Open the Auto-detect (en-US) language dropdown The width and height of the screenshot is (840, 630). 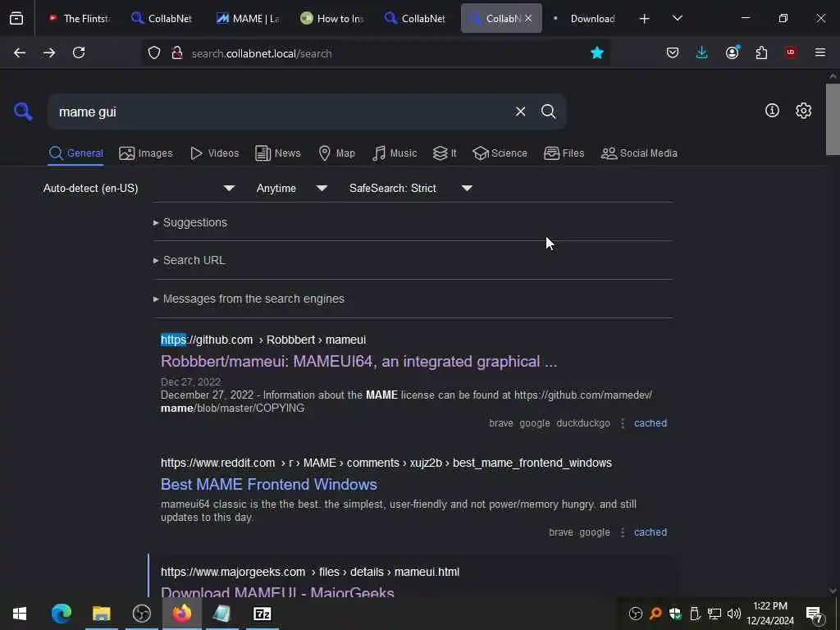pos(139,188)
